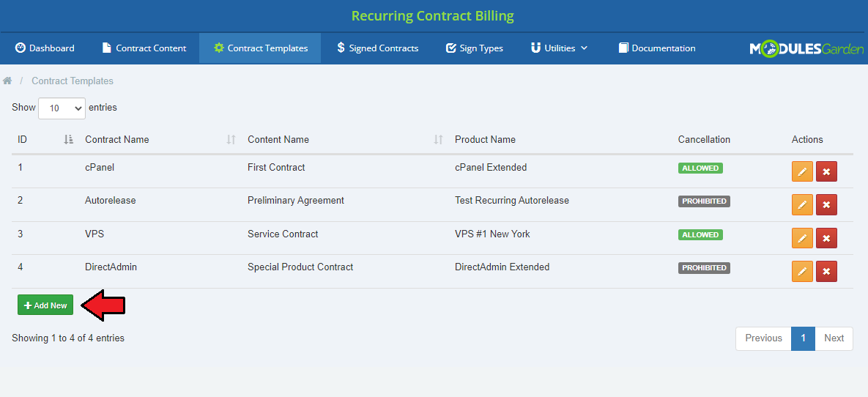Sort by Contract Name column sort icon

pos(231,139)
